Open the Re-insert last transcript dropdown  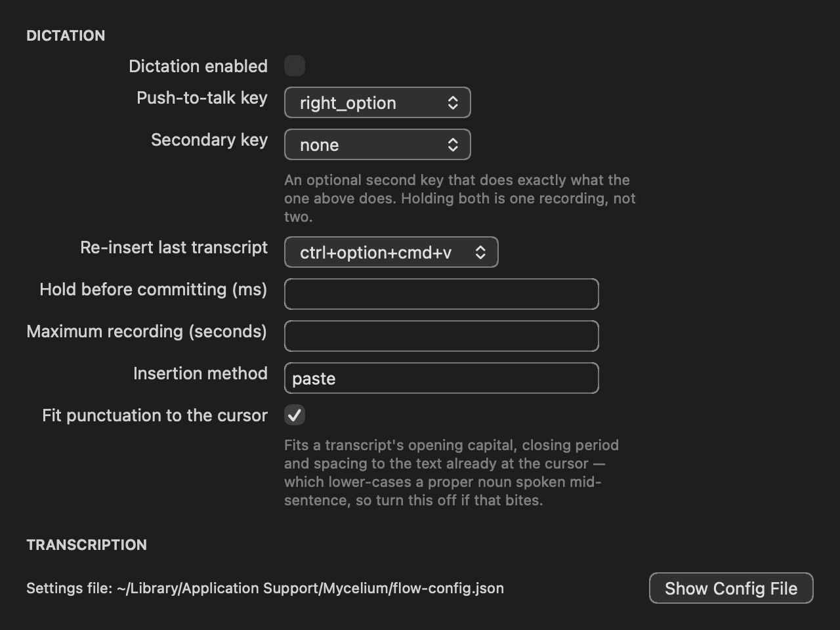(x=391, y=252)
